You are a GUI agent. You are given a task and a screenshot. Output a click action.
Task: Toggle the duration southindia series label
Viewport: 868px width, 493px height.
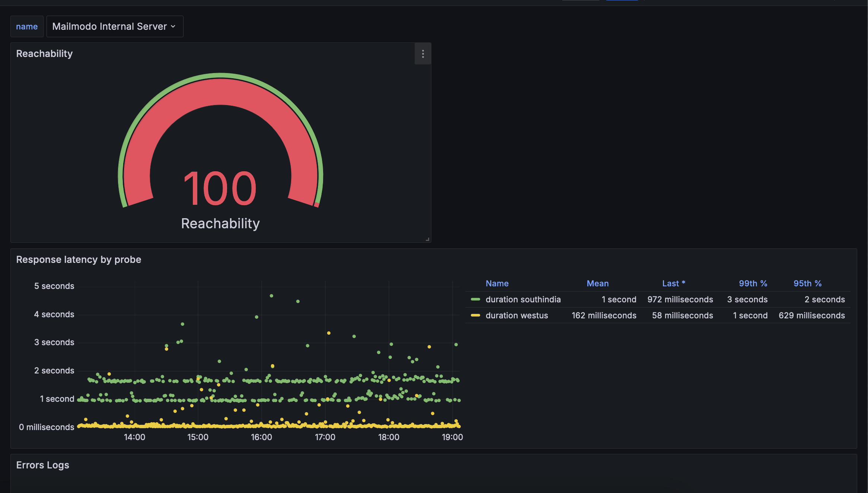point(523,299)
